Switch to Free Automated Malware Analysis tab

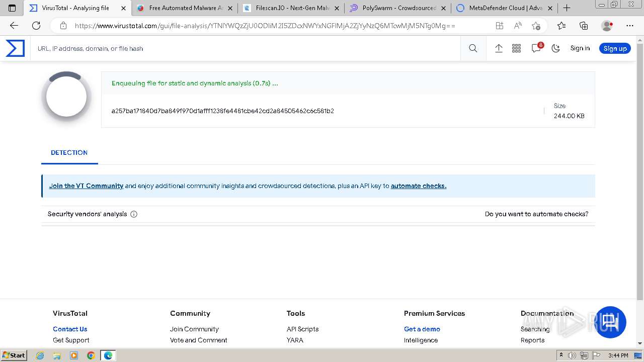pyautogui.click(x=185, y=8)
